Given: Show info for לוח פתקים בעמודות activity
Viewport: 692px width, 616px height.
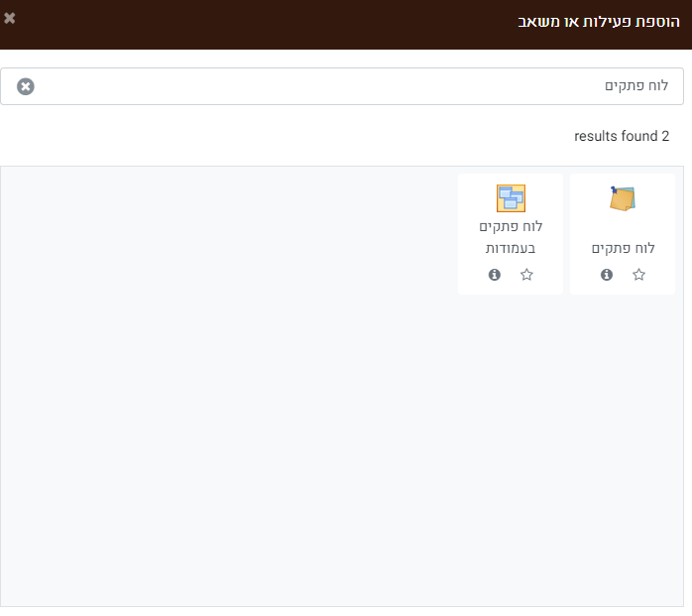Looking at the screenshot, I should 495,275.
